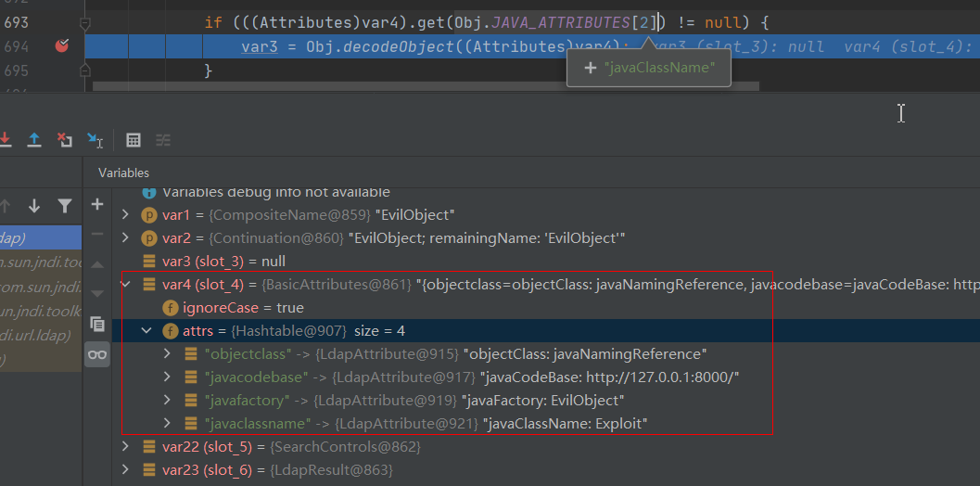
Task: Click the fold marker on line 693
Action: tap(85, 21)
